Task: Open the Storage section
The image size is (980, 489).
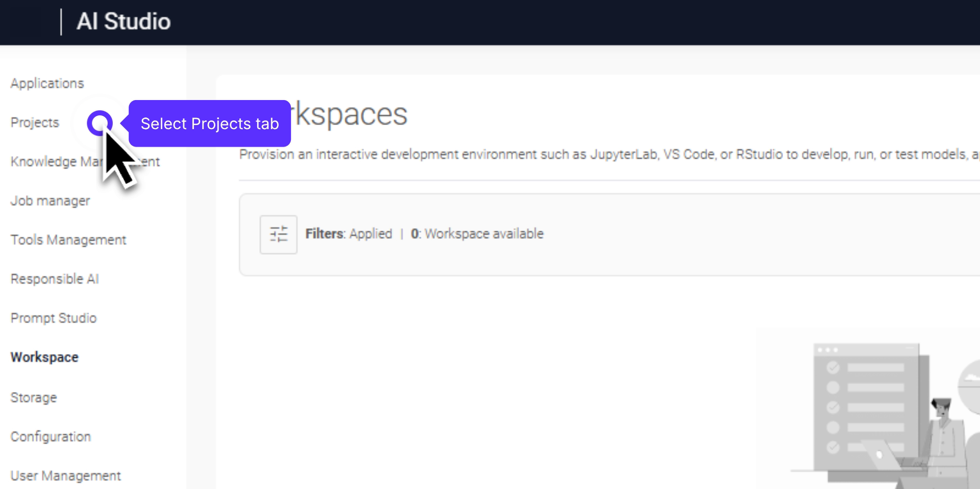Action: pos(34,398)
